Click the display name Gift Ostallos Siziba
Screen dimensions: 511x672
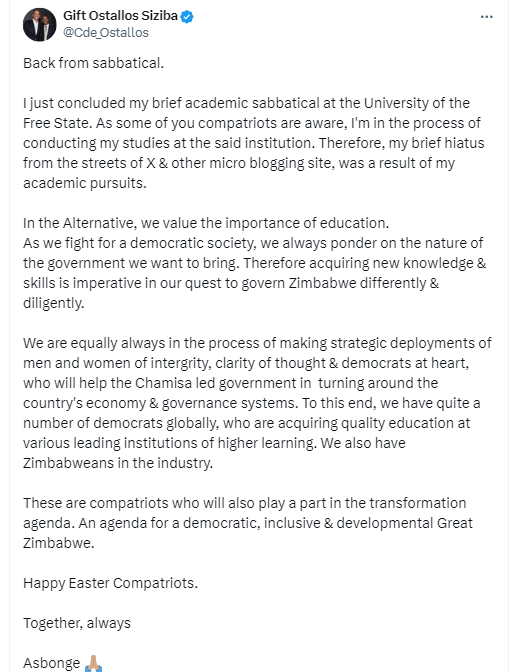[120, 16]
